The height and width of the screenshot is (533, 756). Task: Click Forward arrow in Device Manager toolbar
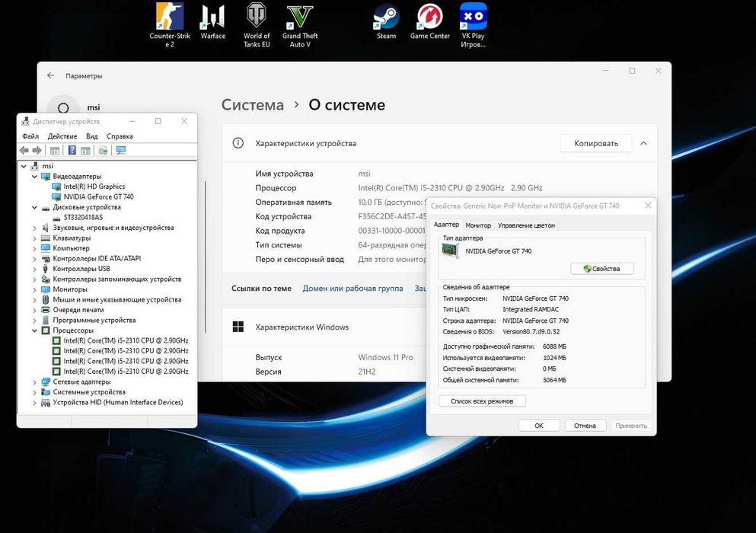click(37, 151)
